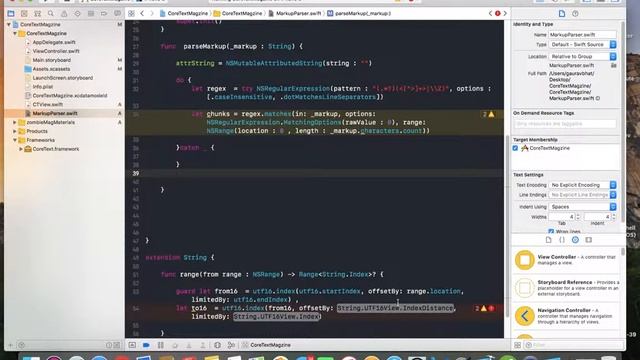
Task: Expand the Products folder
Action: pyautogui.click(x=15, y=131)
